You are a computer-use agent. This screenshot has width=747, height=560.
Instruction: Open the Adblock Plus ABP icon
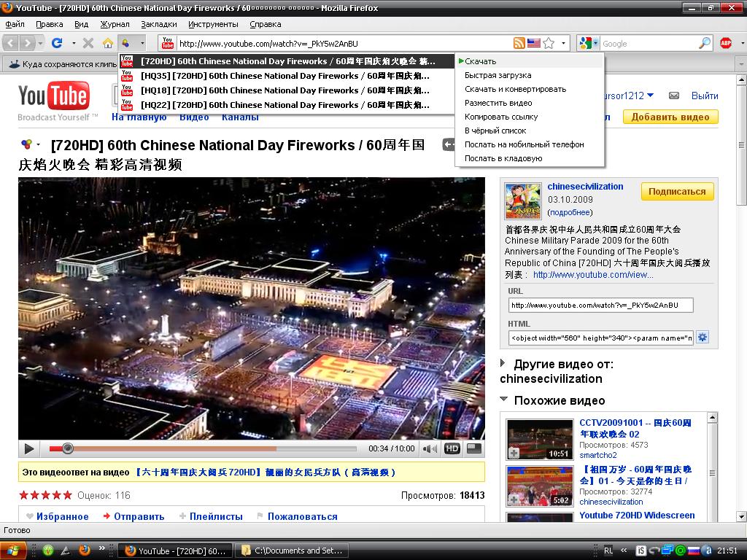726,43
